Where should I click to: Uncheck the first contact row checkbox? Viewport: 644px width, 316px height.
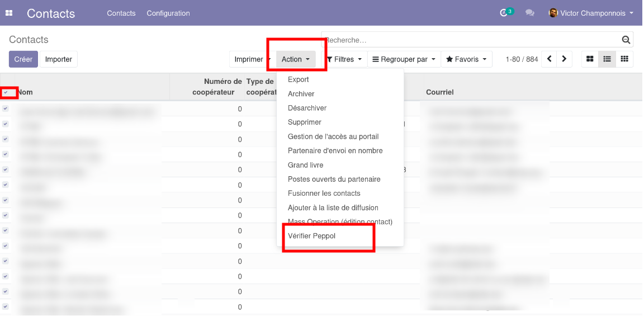tap(6, 109)
